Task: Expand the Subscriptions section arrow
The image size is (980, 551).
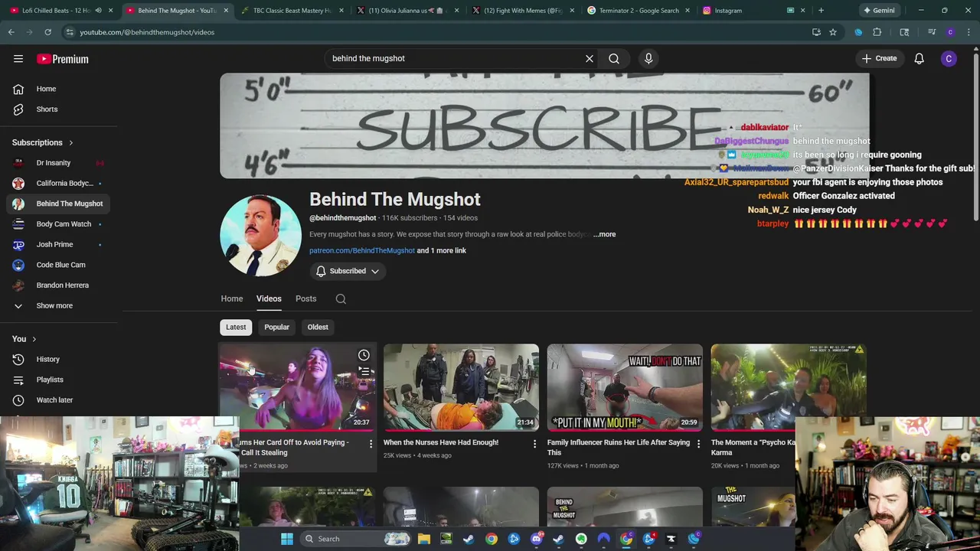Action: point(70,142)
